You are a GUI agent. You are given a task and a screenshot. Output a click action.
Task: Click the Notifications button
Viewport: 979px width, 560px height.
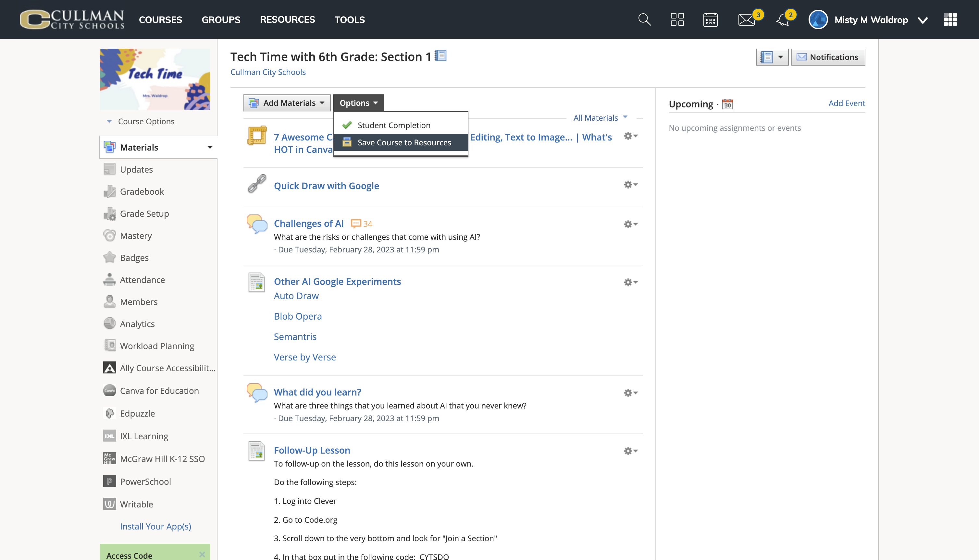pos(828,57)
